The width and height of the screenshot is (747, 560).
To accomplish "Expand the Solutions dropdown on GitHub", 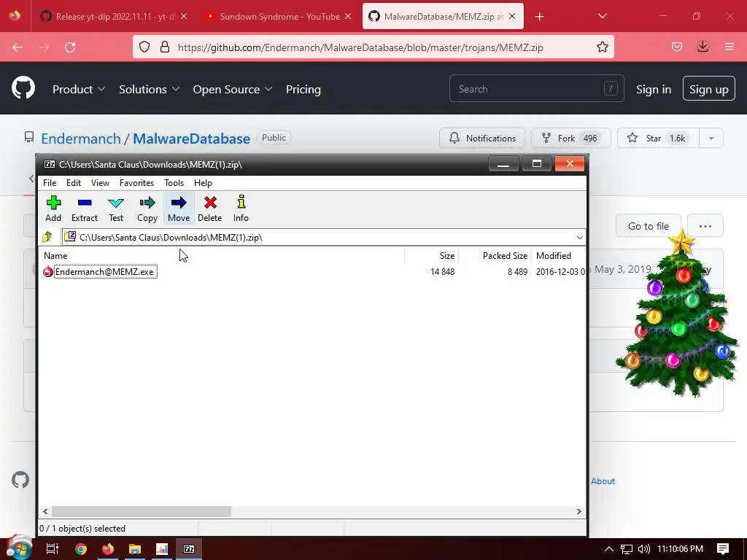I will [149, 90].
